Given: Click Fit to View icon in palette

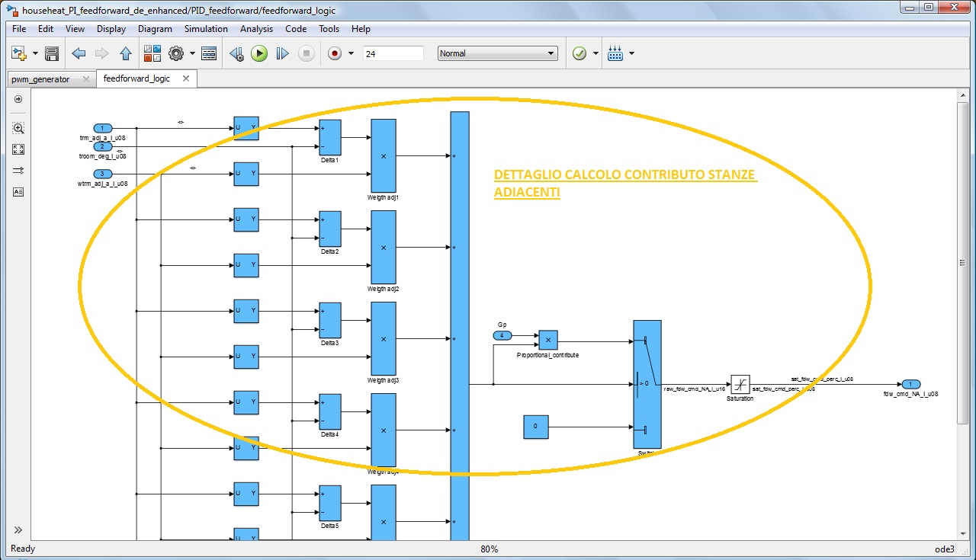Looking at the screenshot, I should pos(18,149).
